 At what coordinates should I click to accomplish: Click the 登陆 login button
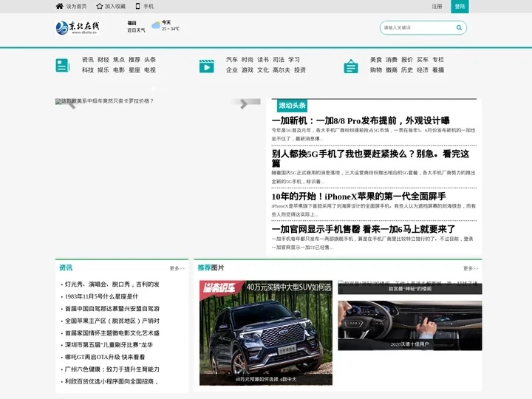click(x=460, y=7)
